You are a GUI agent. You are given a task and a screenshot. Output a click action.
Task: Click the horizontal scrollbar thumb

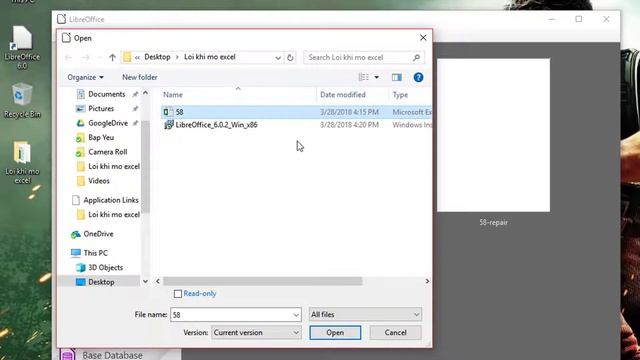[x=262, y=281]
